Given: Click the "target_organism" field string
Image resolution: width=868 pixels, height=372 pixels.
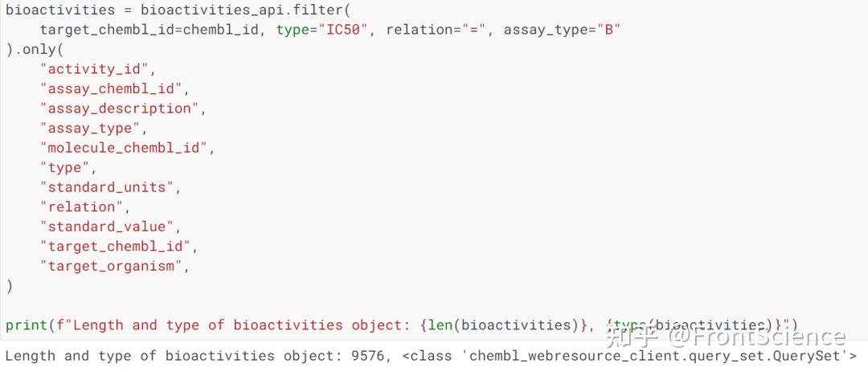Looking at the screenshot, I should pyautogui.click(x=111, y=266).
